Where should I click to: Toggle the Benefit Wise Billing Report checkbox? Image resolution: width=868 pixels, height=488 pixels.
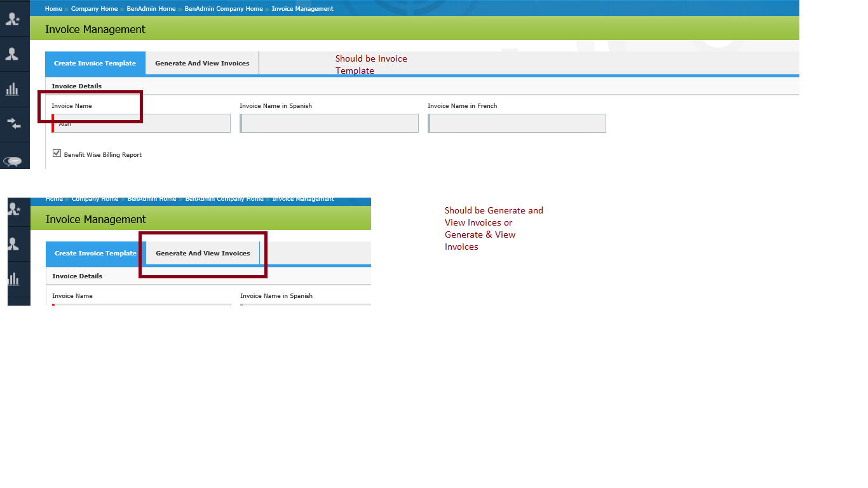(x=57, y=153)
